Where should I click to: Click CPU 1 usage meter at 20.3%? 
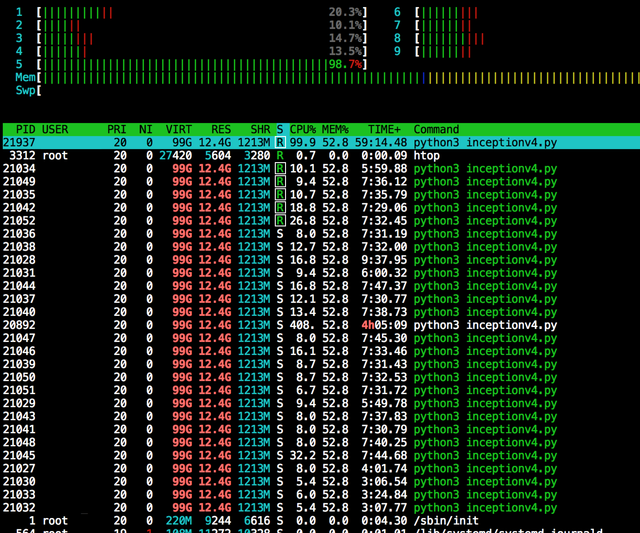191,12
